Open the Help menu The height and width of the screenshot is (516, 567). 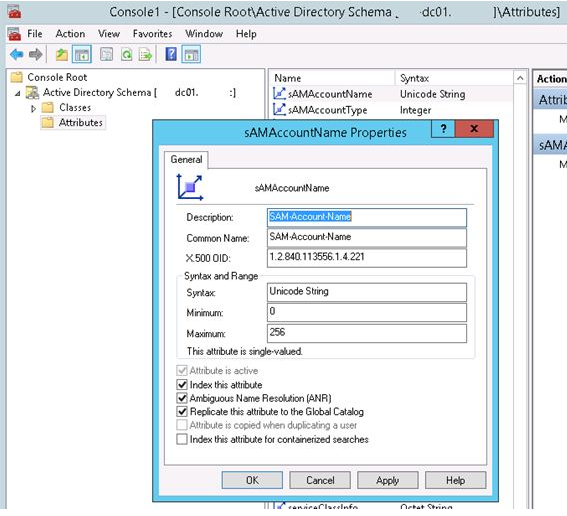[x=246, y=34]
